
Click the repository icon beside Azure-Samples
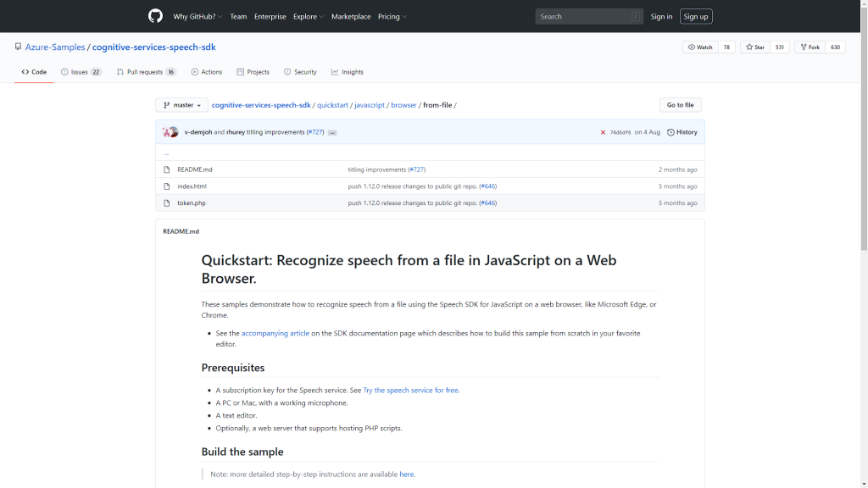pos(19,47)
